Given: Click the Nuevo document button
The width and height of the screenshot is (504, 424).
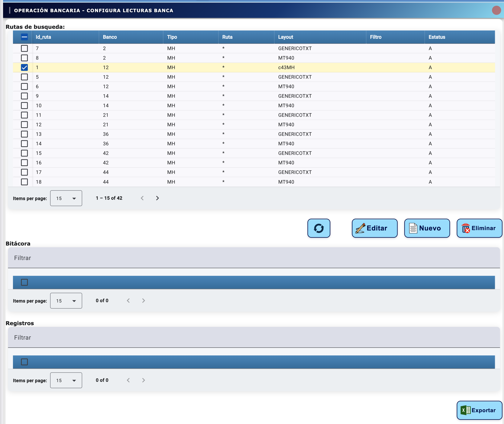Looking at the screenshot, I should [x=427, y=228].
